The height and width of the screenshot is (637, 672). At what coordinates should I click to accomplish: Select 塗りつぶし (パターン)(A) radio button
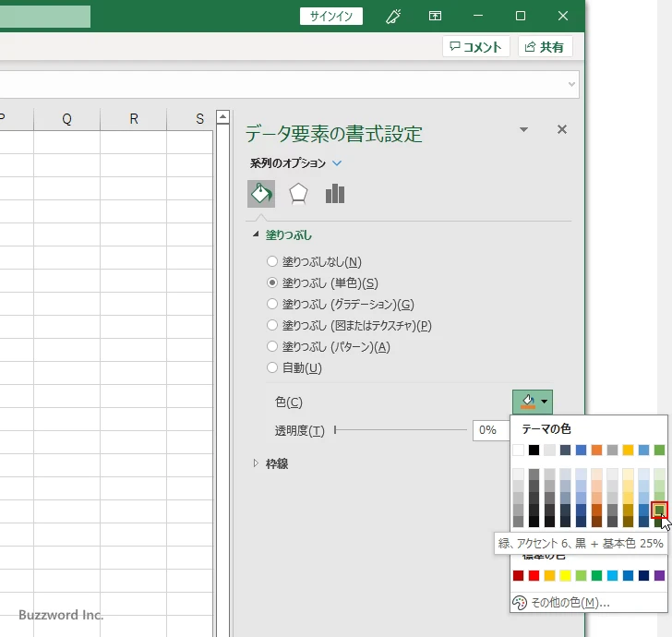click(272, 346)
